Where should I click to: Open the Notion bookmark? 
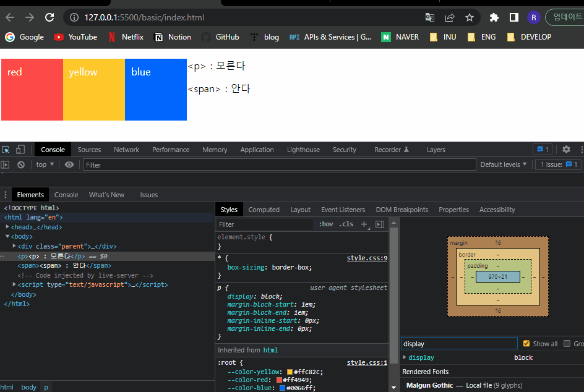173,37
